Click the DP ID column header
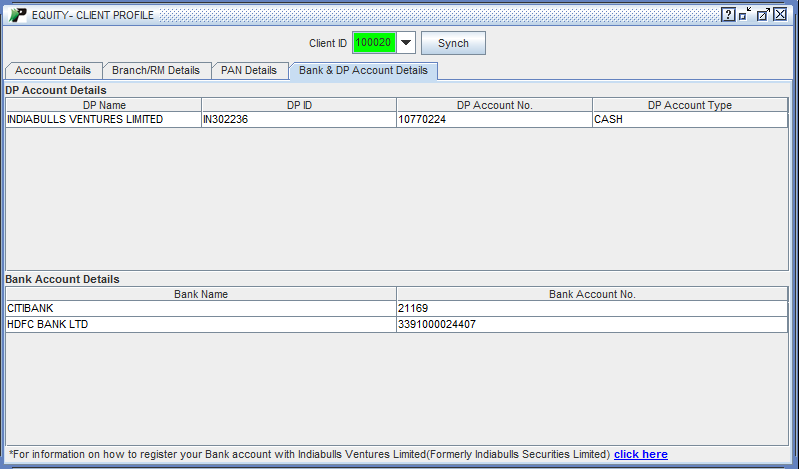 pyautogui.click(x=299, y=105)
